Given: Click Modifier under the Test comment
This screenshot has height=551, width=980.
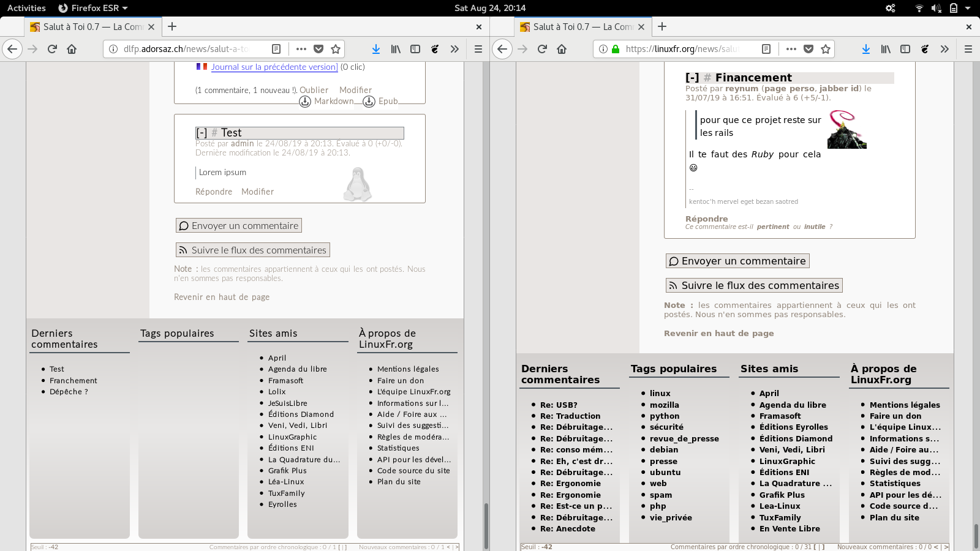Looking at the screenshot, I should coord(257,192).
